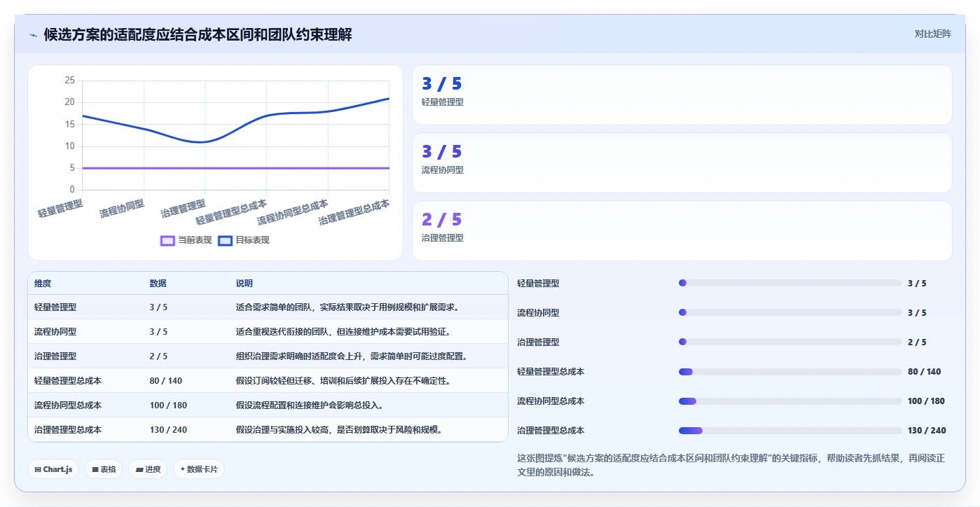Click the 流程协同型 progress bar showing 3 / 5
The width and height of the screenshot is (980, 507).
(x=790, y=313)
